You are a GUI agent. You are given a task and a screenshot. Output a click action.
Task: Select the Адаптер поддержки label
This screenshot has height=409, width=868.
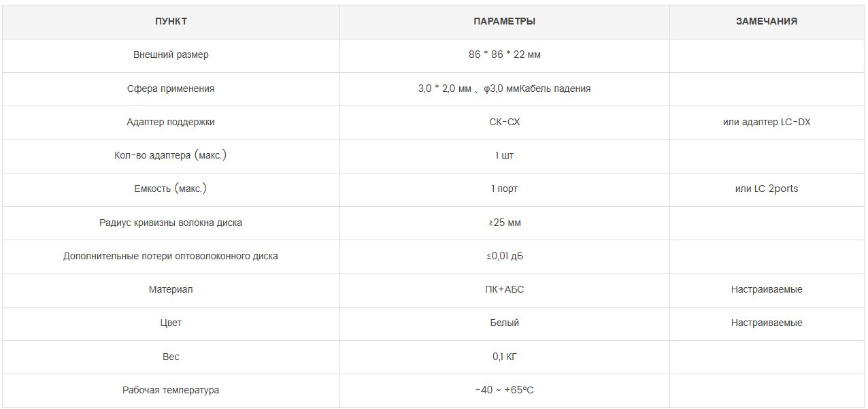click(x=171, y=122)
